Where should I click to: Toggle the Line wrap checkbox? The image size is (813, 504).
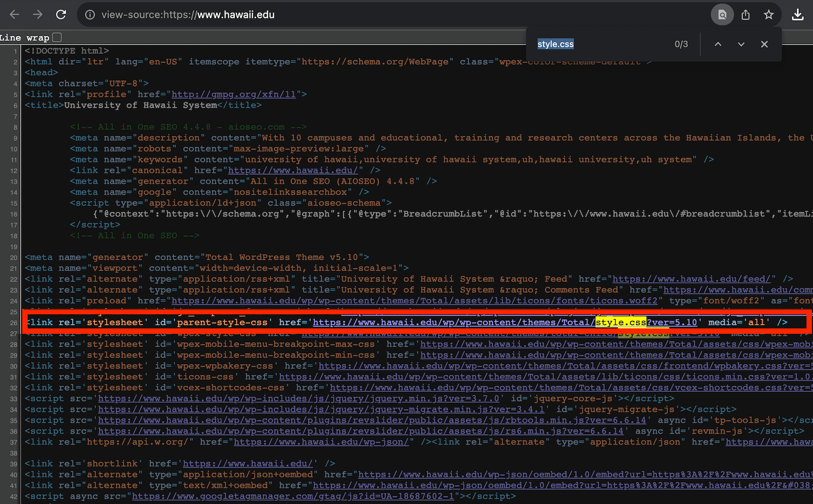tap(57, 37)
